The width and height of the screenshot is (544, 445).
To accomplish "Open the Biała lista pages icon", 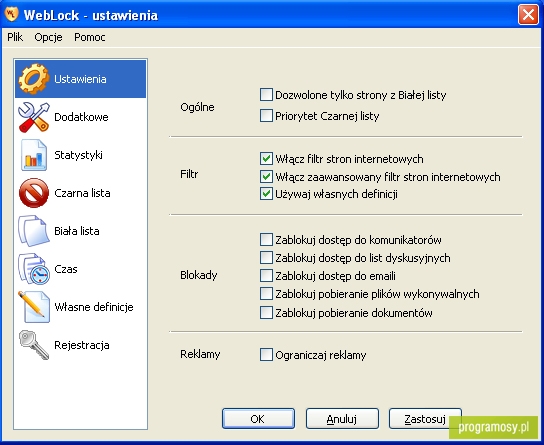I will tap(34, 231).
